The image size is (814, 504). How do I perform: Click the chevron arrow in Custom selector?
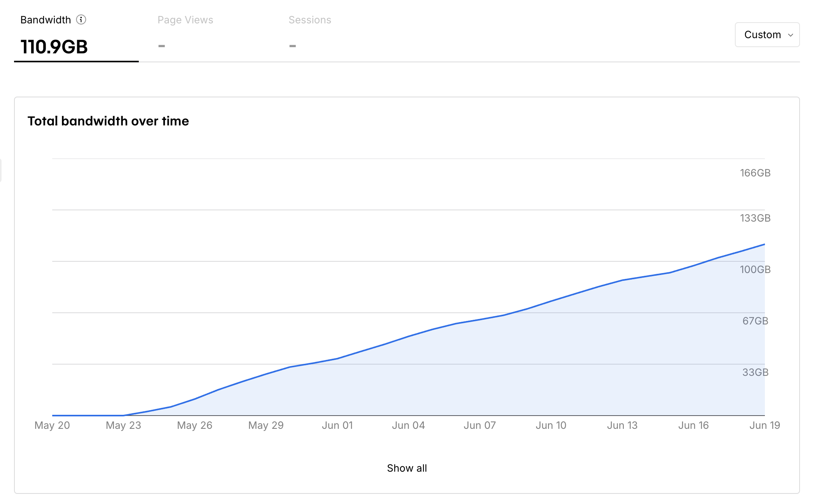[791, 35]
